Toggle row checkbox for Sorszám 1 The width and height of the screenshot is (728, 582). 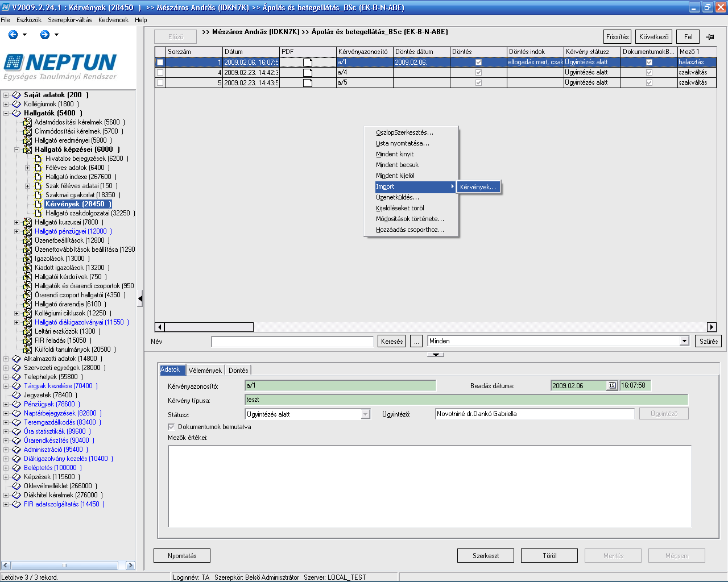[x=160, y=62]
